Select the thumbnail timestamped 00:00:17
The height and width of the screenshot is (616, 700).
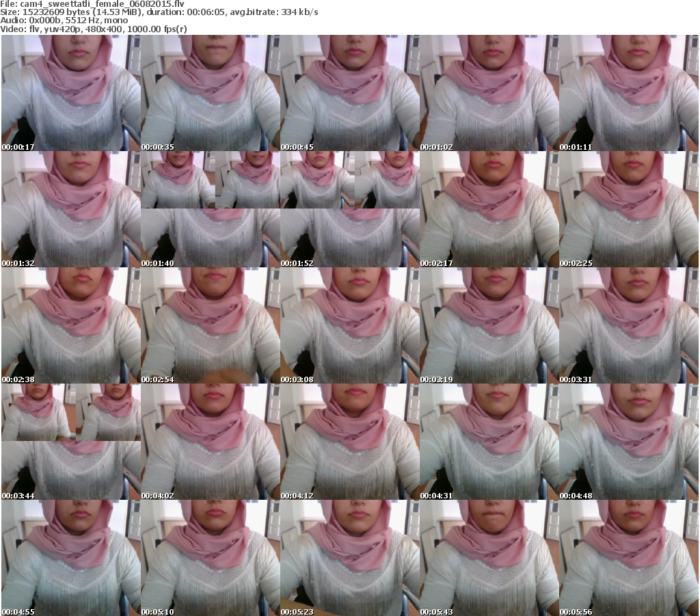click(71, 93)
